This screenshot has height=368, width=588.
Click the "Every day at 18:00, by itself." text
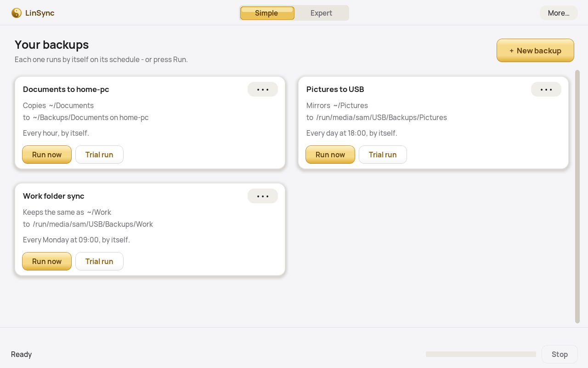(352, 133)
